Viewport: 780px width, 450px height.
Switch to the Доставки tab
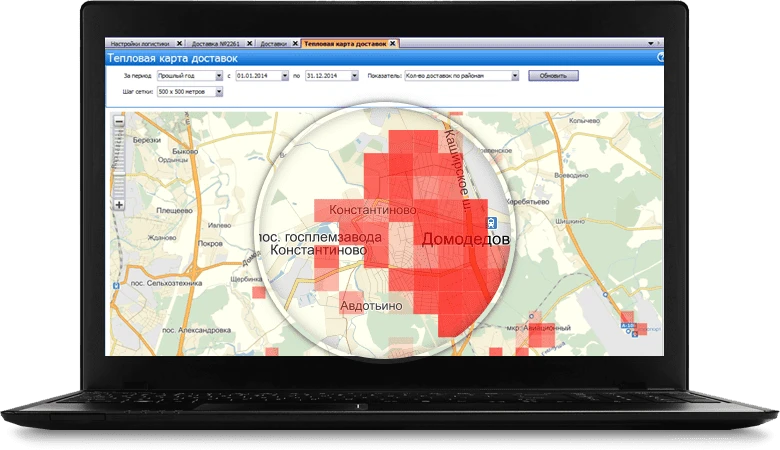click(273, 44)
